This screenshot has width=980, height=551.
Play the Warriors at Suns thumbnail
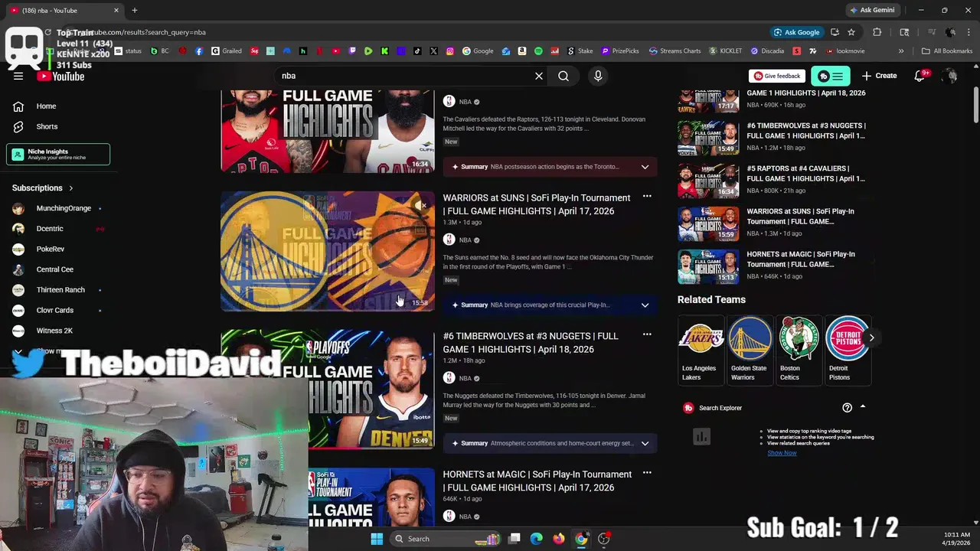tap(328, 251)
